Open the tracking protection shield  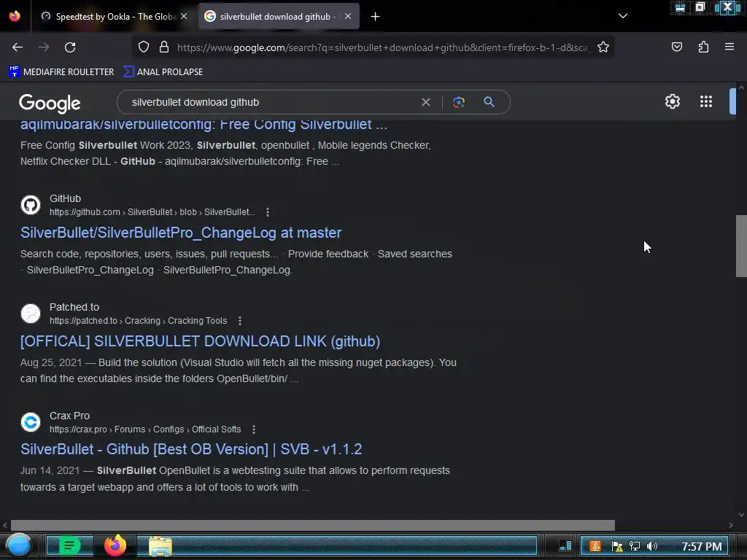pos(144,47)
